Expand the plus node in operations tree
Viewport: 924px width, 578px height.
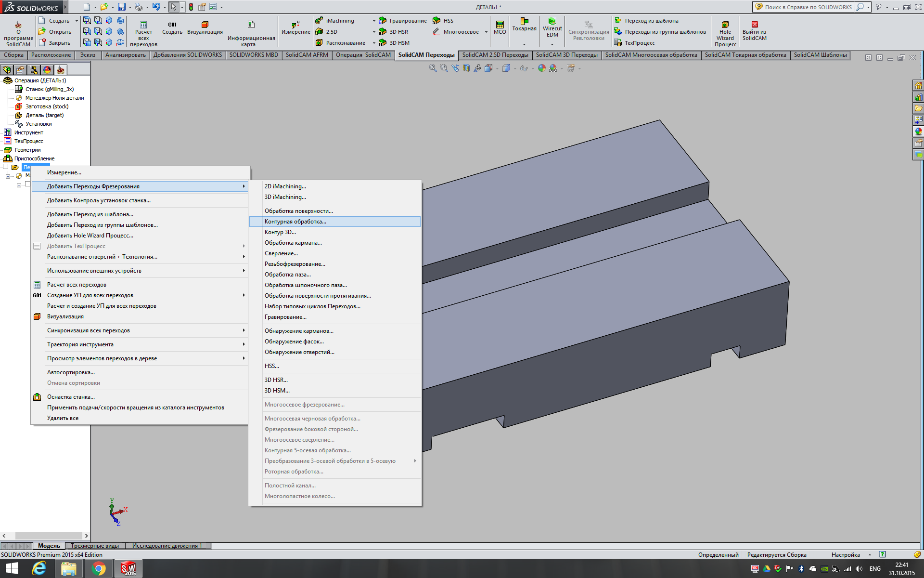pos(19,185)
